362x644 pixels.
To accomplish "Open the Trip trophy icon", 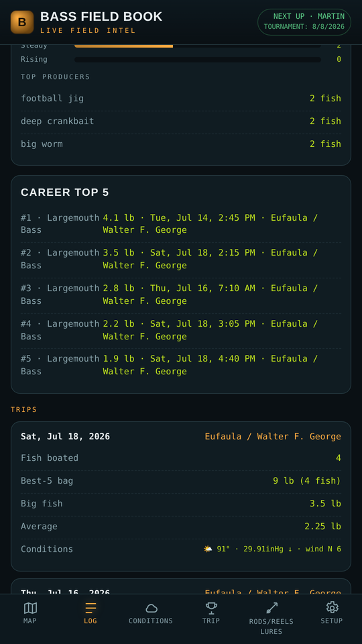I will tap(211, 608).
